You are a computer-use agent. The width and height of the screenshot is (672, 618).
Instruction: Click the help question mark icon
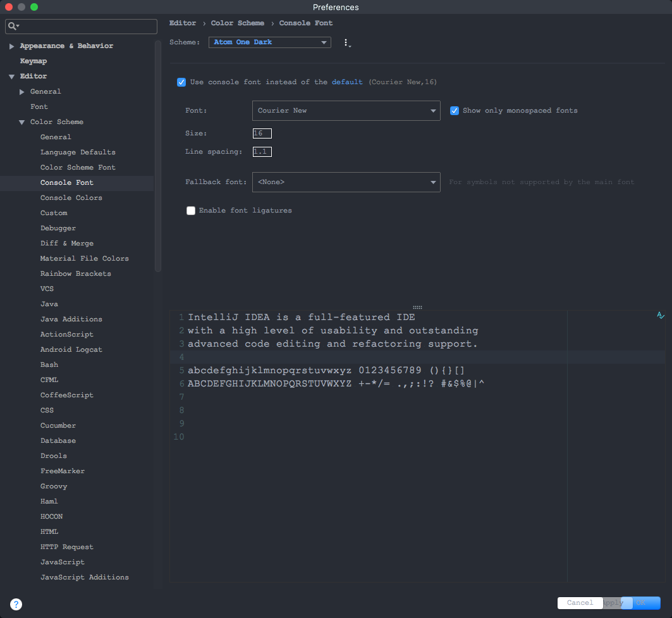coord(16,604)
